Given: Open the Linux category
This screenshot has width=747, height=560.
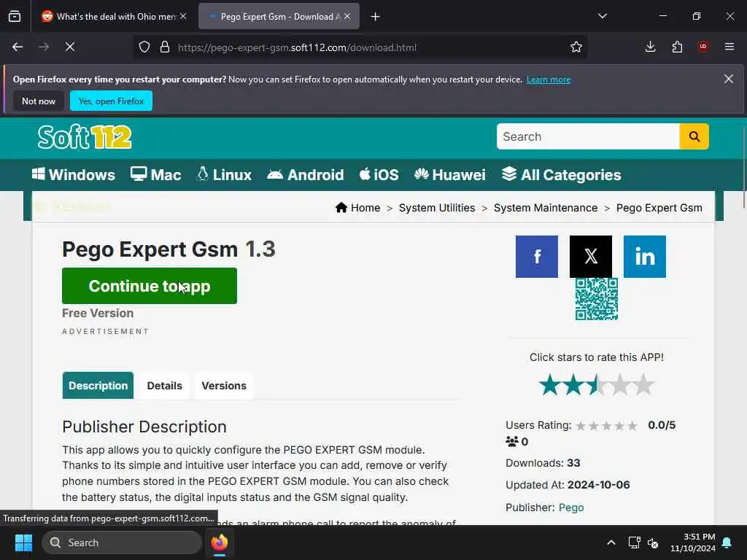Looking at the screenshot, I should coord(224,175).
